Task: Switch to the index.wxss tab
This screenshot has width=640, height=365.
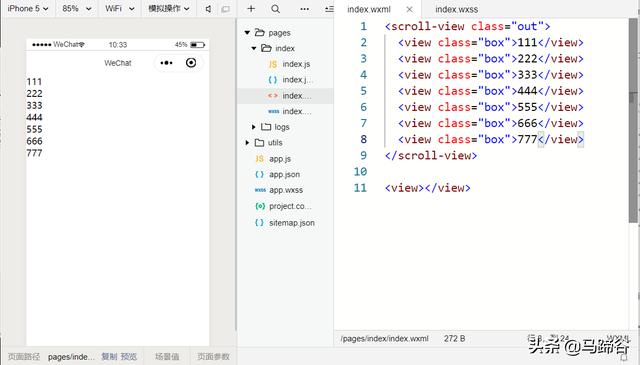Action: pos(456,9)
